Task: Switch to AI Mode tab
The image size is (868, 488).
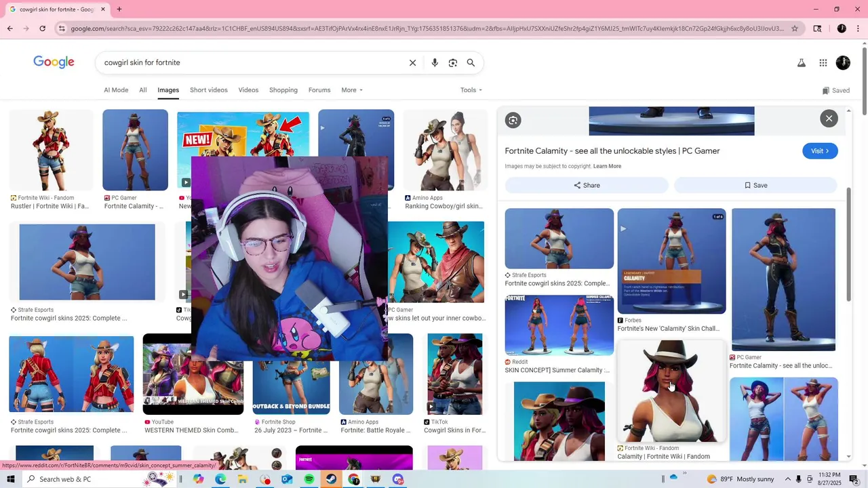Action: tap(116, 90)
